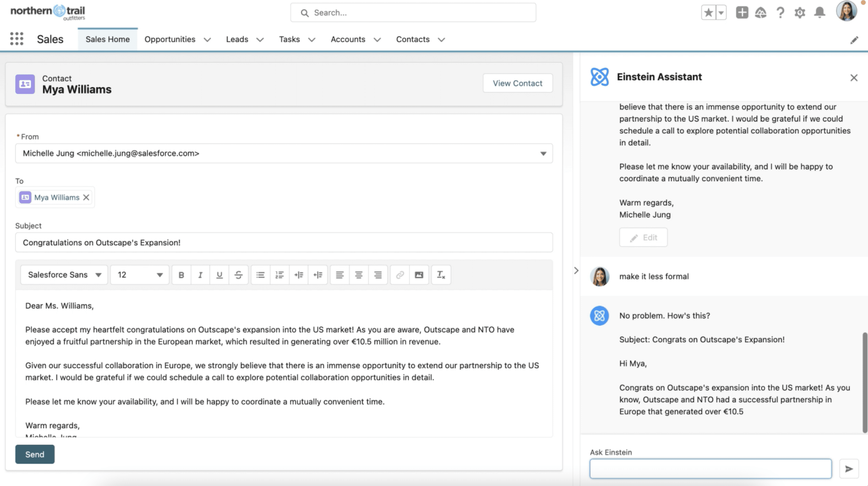This screenshot has width=868, height=486.
Task: Open the Leads tab
Action: coord(237,39)
